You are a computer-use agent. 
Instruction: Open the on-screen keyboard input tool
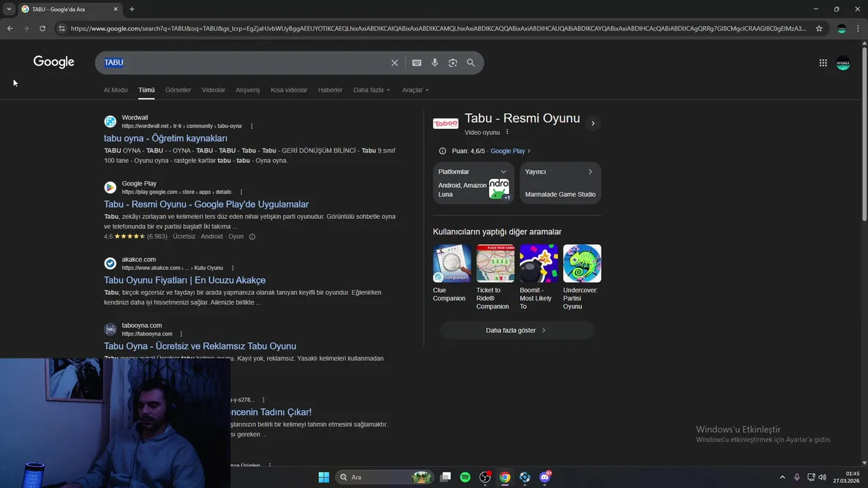(416, 62)
